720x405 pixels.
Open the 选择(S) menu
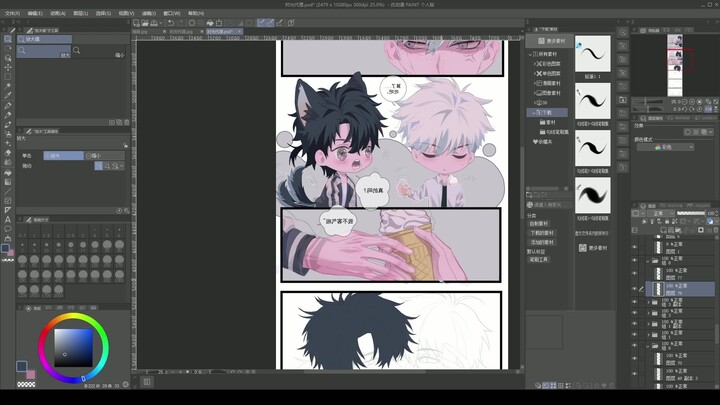point(103,13)
